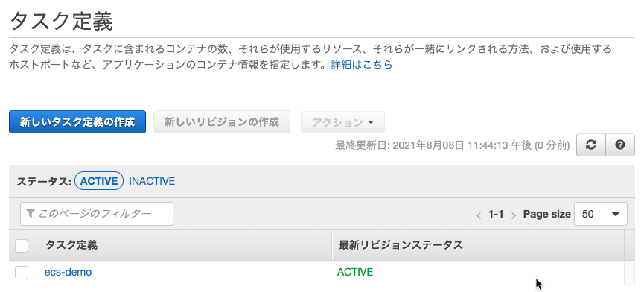644x292 pixels.
Task: Focus the このページのフィルター input field
Action: 97,214
